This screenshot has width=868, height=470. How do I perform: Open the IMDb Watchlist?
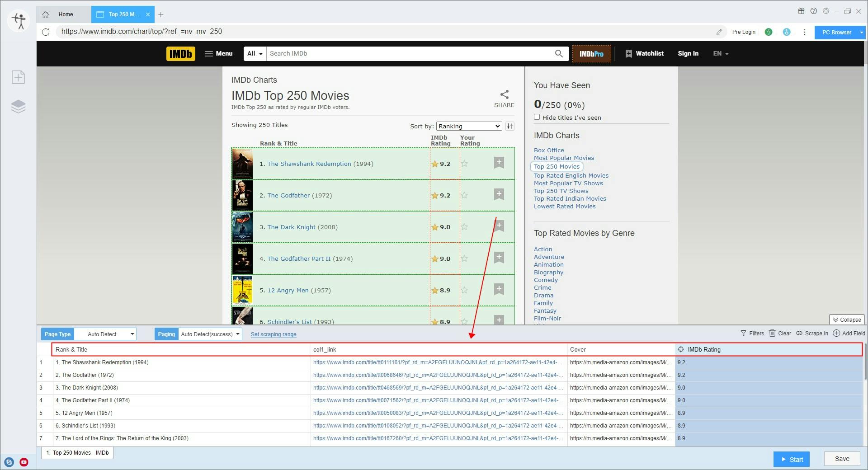point(644,53)
